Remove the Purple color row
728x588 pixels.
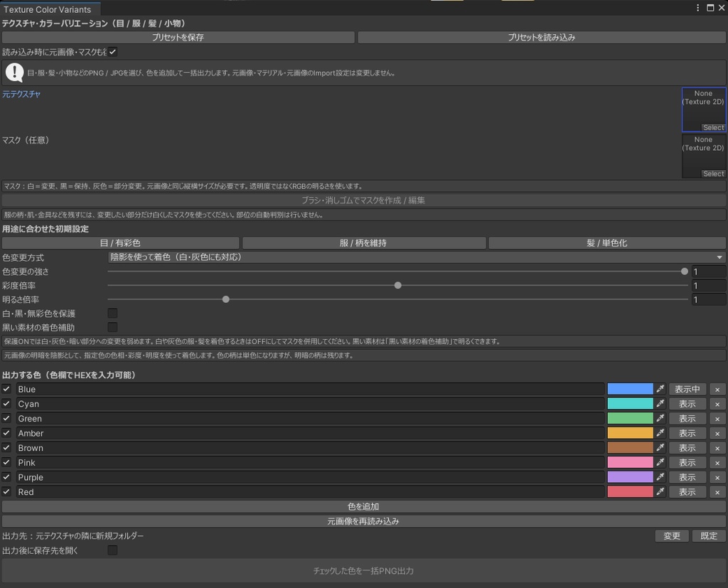(717, 478)
